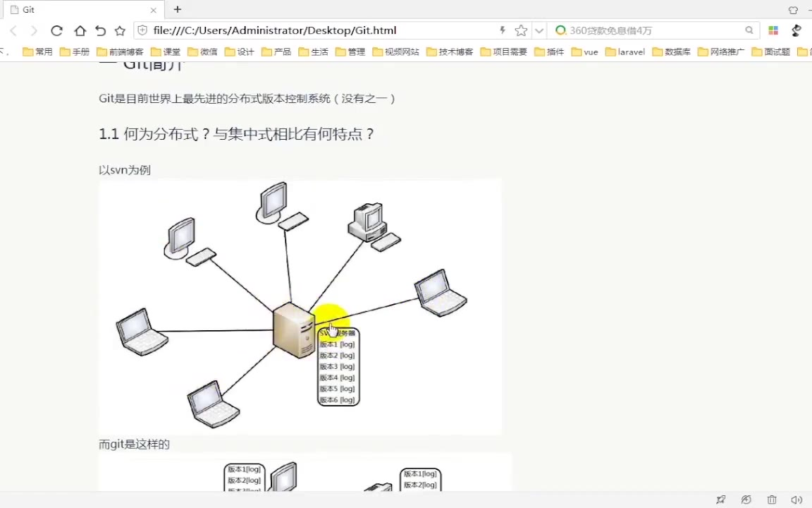Open the 常用 bookmark folder
Screen dimensions: 812x508
(x=38, y=52)
